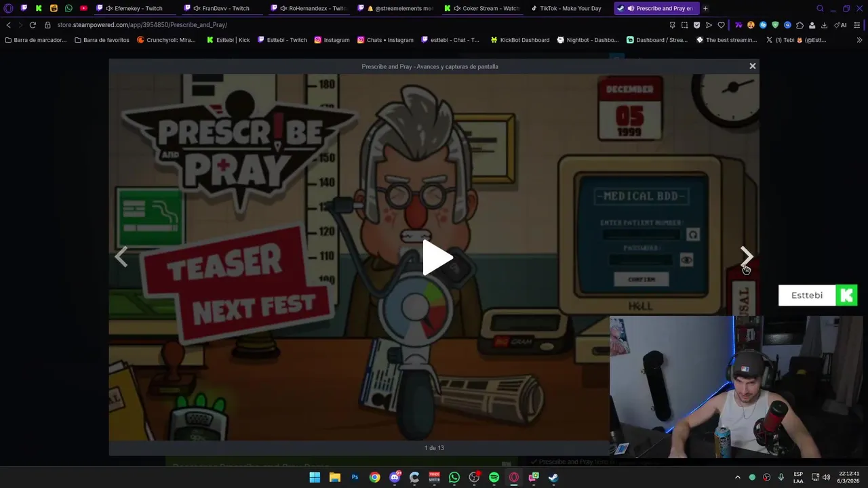This screenshot has width=868, height=488.
Task: Open browser downloads icon
Action: point(824,25)
